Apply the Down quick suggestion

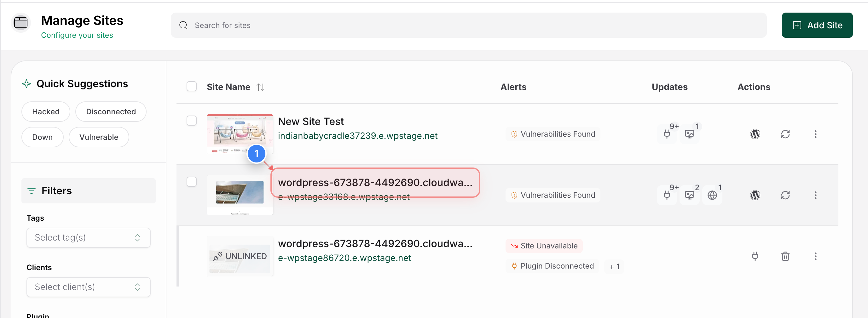point(43,137)
